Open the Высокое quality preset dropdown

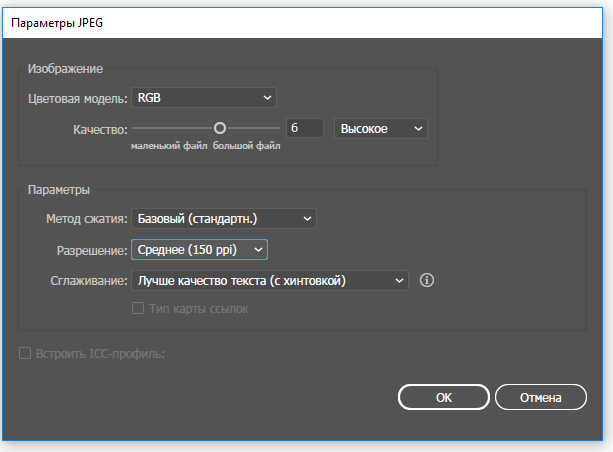pos(381,129)
